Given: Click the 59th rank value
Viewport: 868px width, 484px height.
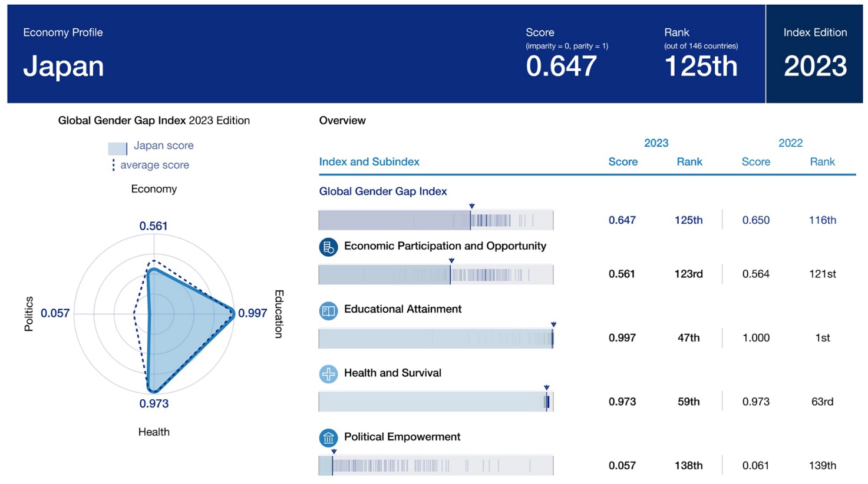Looking at the screenshot, I should (x=688, y=402).
